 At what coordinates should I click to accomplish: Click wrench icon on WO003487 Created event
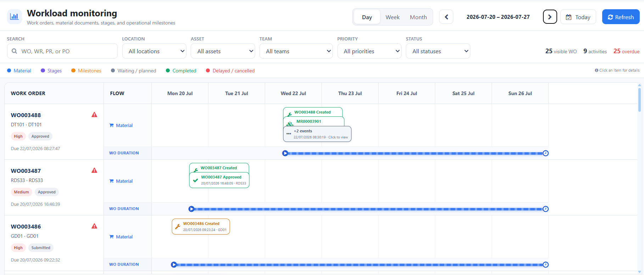[x=196, y=170]
